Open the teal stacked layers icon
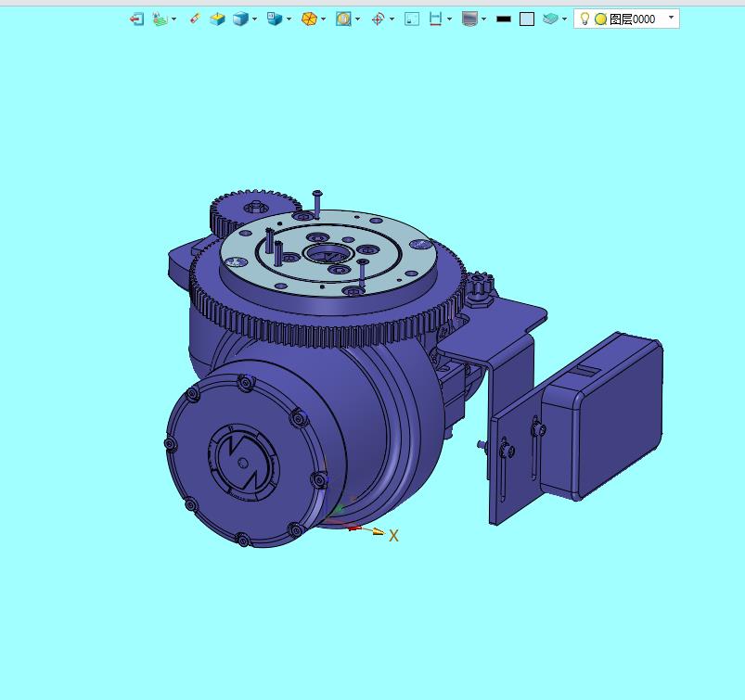 pos(550,19)
